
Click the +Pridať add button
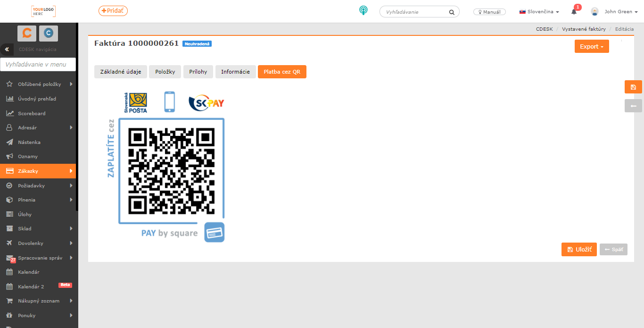tap(113, 10)
